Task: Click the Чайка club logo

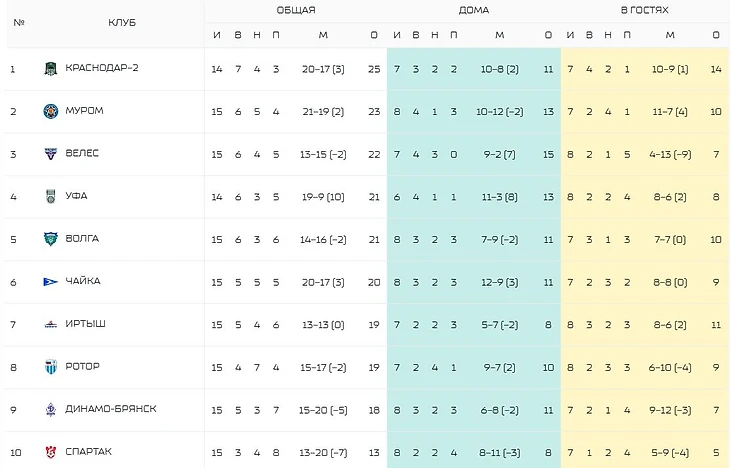Action: point(50,281)
